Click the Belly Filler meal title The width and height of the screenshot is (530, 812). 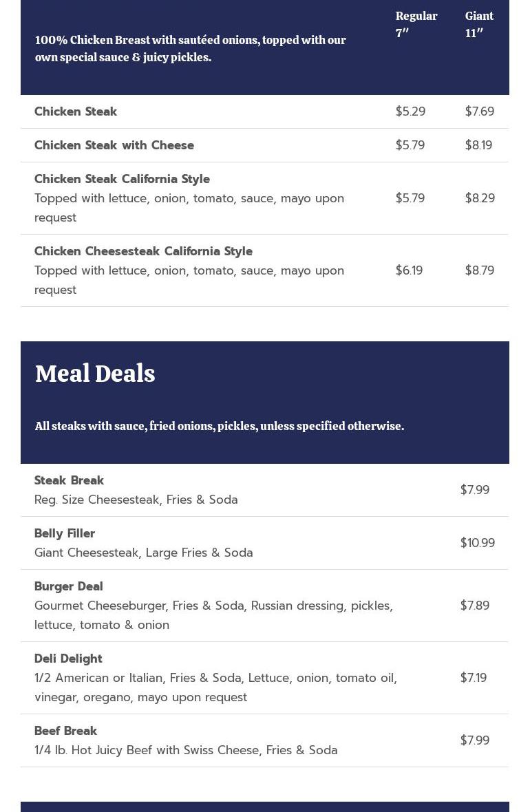(65, 533)
